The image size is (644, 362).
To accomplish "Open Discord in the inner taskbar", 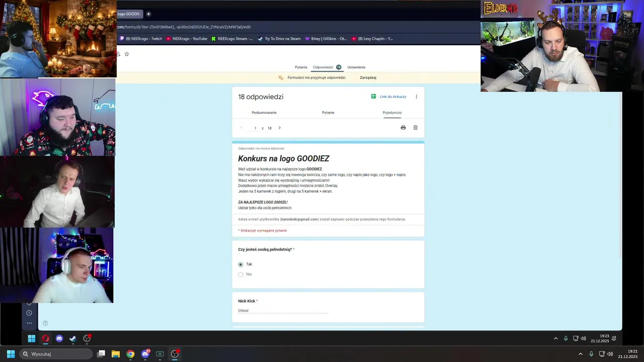I will [x=59, y=338].
